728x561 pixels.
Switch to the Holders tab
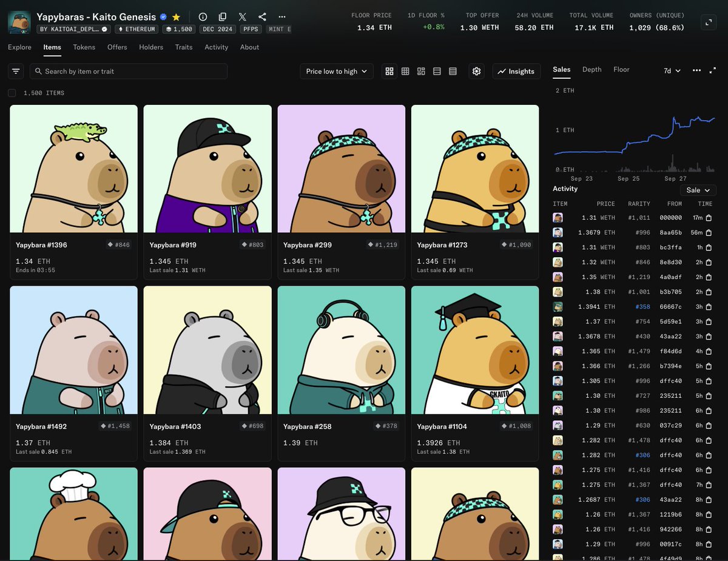point(151,47)
